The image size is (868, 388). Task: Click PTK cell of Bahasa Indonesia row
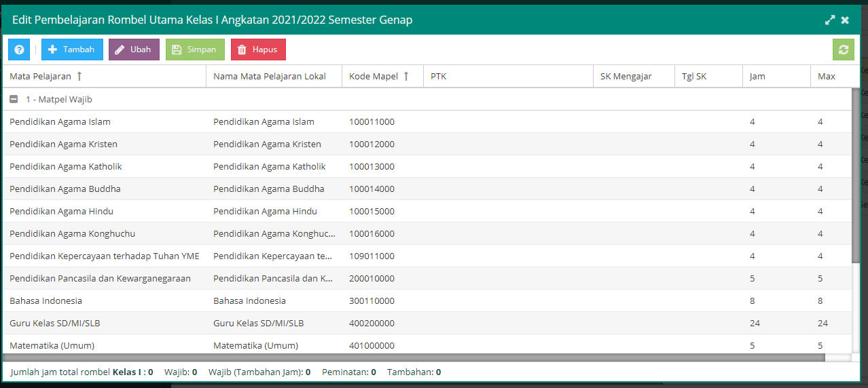(x=509, y=300)
